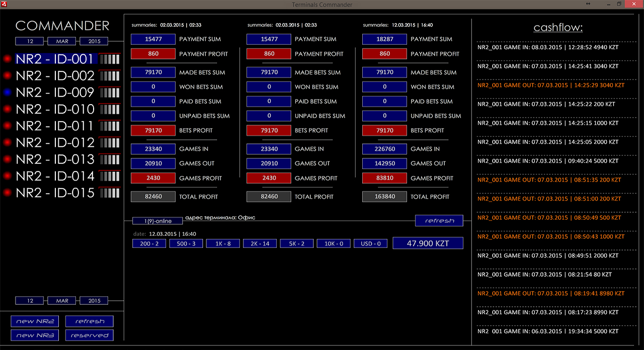Screen dimensions: 644x350
Task: Click the 500 - 3 banknote counter
Action: click(186, 243)
